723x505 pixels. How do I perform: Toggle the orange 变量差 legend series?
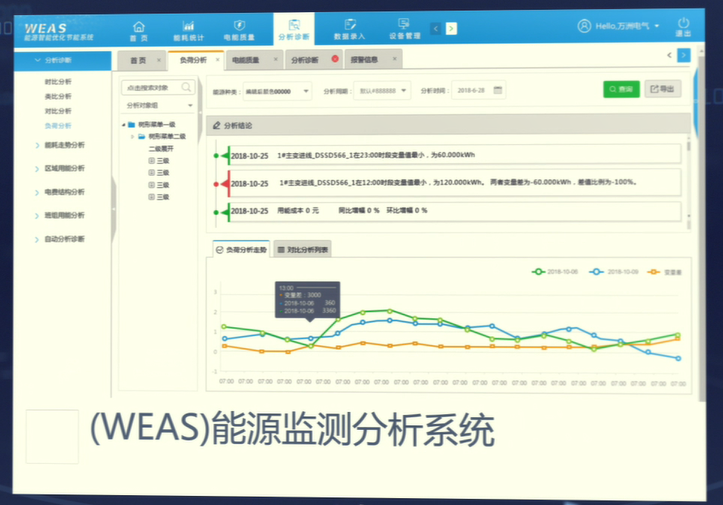(664, 272)
